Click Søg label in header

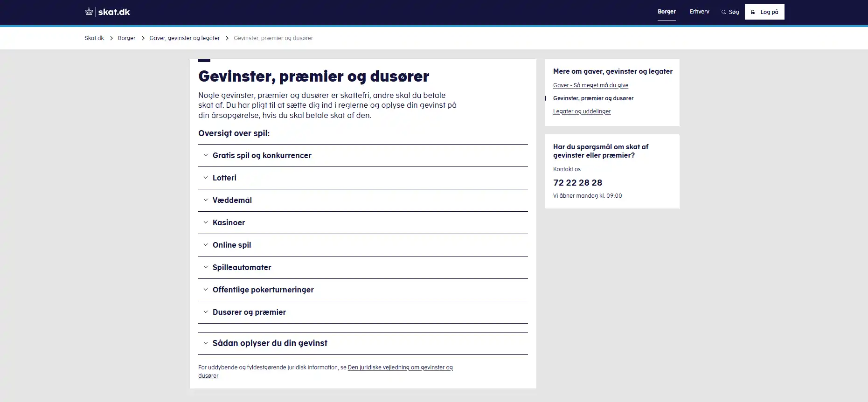[734, 12]
